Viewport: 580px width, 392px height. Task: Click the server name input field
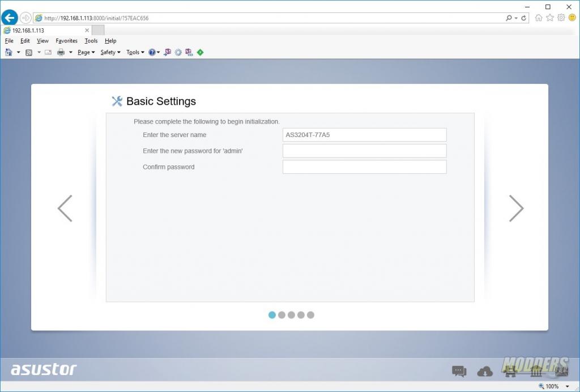(x=364, y=135)
